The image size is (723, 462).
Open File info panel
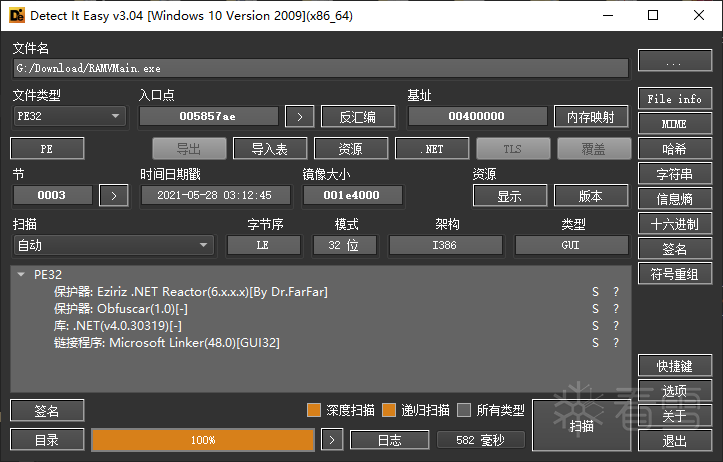point(675,99)
